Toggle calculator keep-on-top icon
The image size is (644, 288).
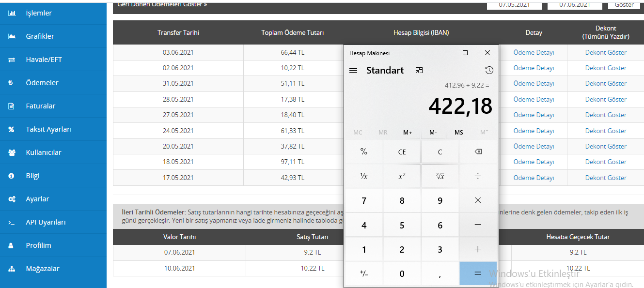coord(419,71)
